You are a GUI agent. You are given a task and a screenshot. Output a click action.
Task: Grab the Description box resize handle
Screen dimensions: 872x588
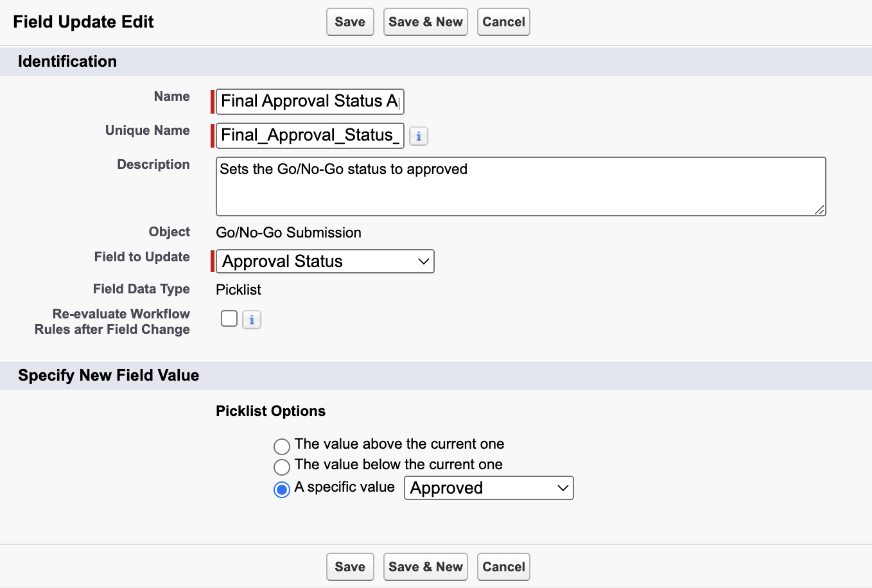click(820, 210)
